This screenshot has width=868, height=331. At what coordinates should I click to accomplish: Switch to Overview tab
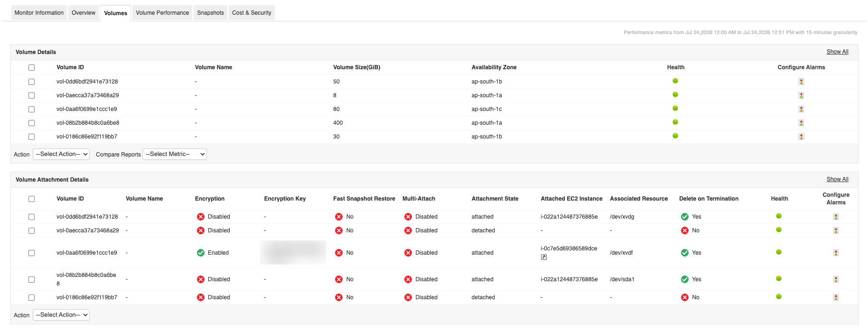tap(84, 13)
